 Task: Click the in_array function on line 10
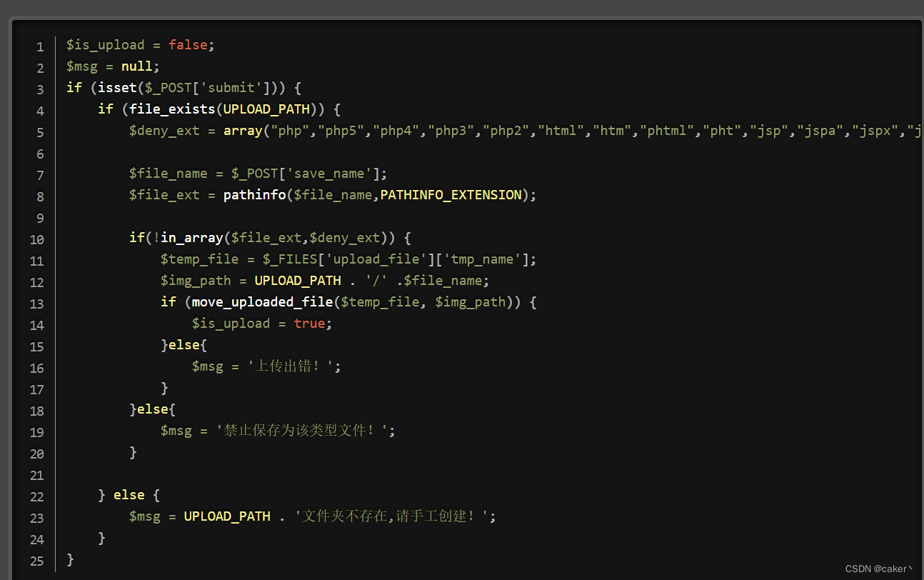192,238
